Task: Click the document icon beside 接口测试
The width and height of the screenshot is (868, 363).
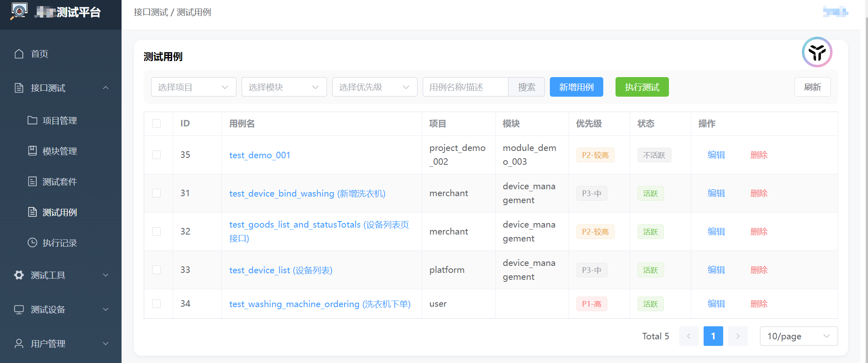Action: click(x=19, y=88)
